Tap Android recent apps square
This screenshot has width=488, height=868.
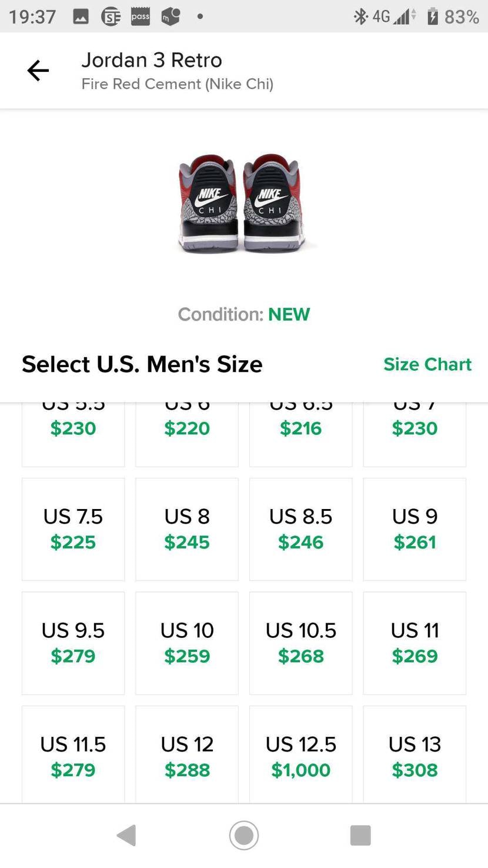[360, 835]
